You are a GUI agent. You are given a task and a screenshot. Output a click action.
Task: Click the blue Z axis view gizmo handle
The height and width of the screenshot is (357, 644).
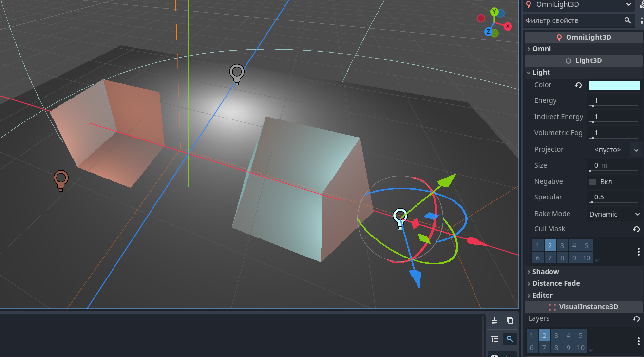488,32
